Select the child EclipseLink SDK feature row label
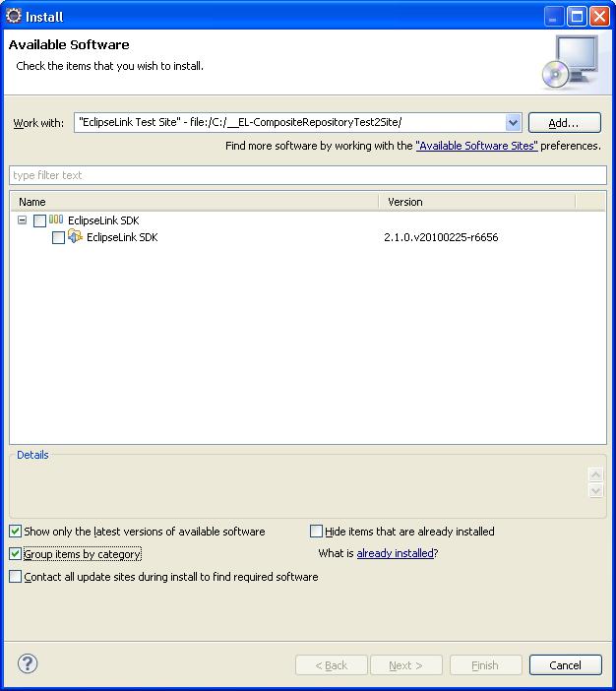The image size is (616, 691). tap(122, 237)
